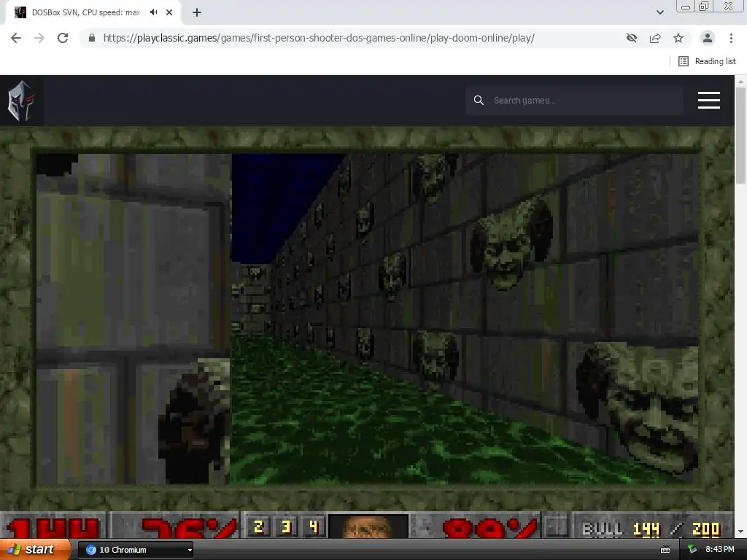Click the page vertical scrollbar thumb

(x=740, y=136)
